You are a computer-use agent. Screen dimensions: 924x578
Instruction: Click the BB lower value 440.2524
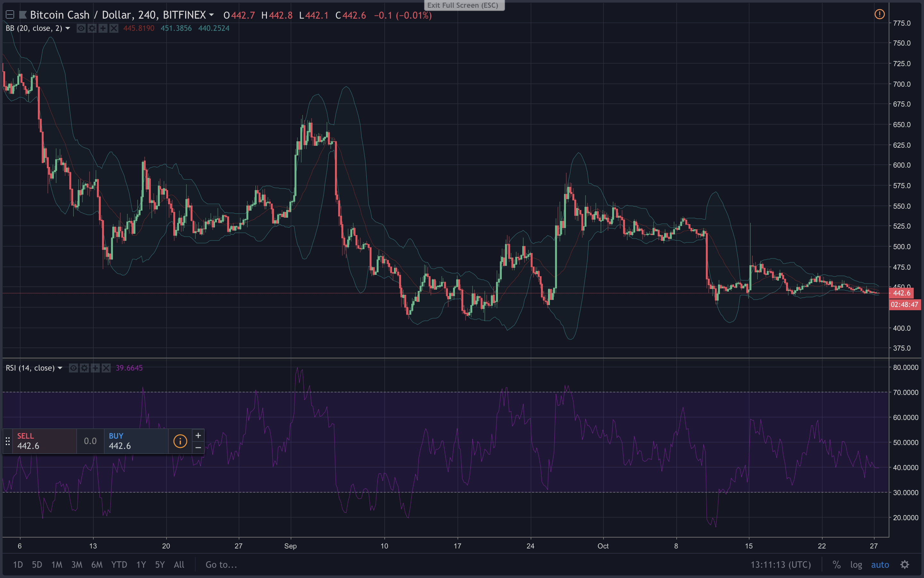click(x=213, y=28)
